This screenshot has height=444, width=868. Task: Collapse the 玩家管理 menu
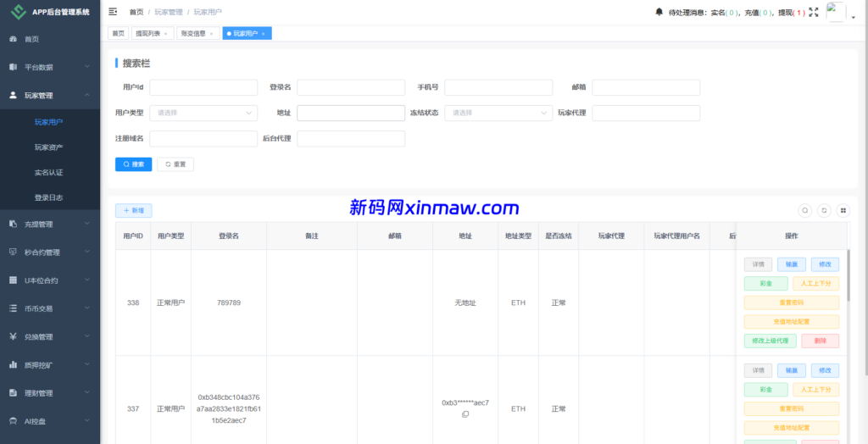[x=87, y=95]
